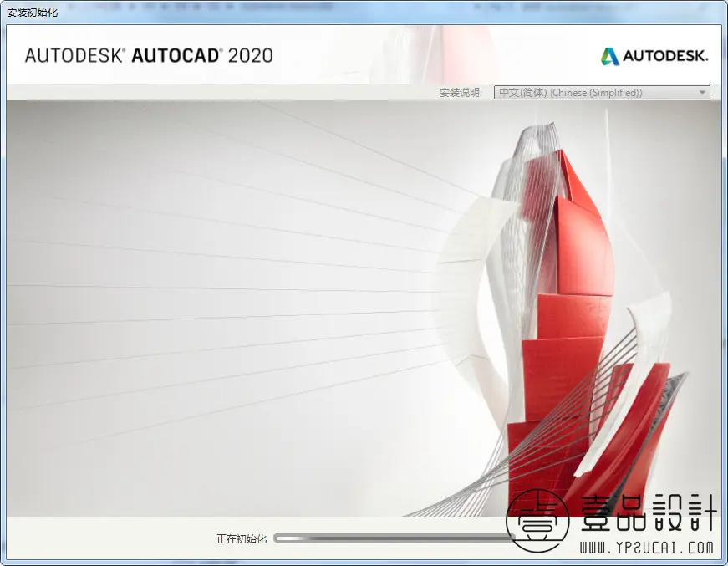Click the '安装说明:' label
Image resolution: width=728 pixels, height=566 pixels.
click(461, 93)
